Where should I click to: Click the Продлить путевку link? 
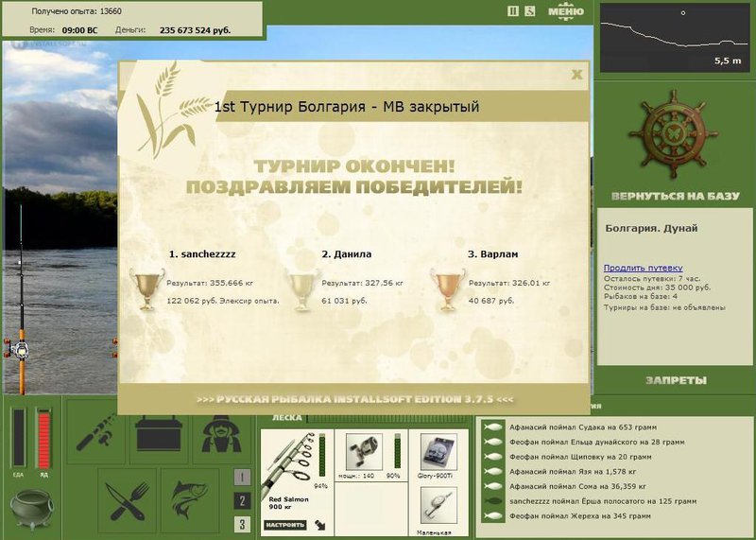(x=644, y=268)
